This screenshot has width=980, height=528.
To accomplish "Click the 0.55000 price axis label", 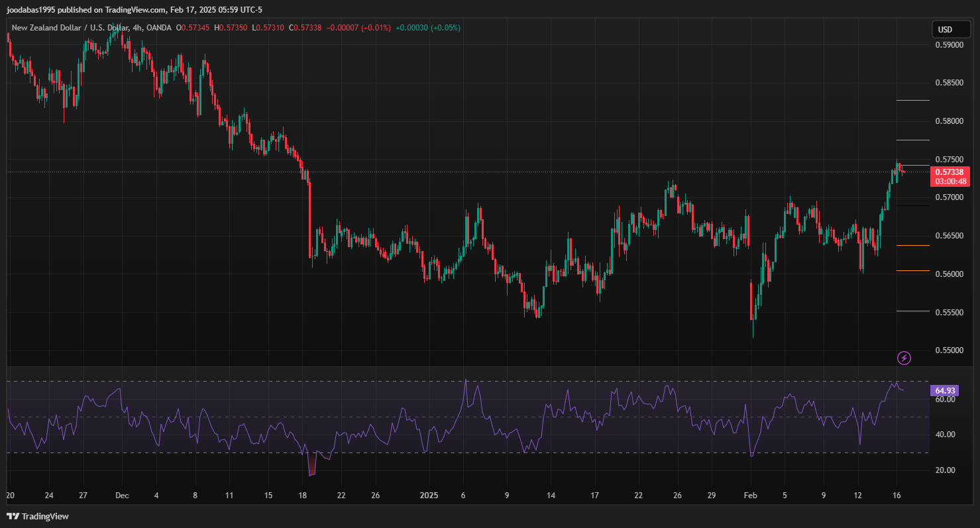I will point(948,350).
